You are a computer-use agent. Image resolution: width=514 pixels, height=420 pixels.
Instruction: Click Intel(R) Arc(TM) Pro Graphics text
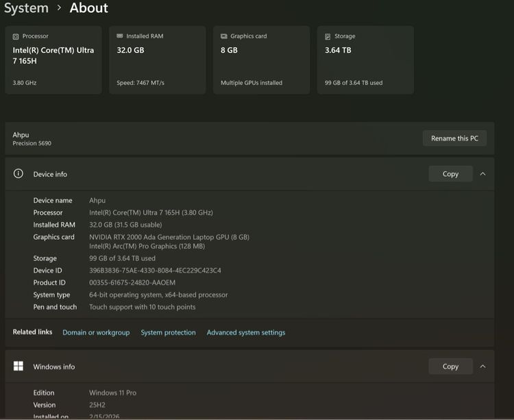pos(147,247)
